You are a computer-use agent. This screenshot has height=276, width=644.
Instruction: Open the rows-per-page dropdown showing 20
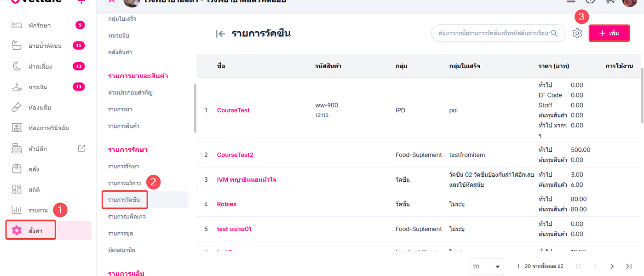coord(486,266)
